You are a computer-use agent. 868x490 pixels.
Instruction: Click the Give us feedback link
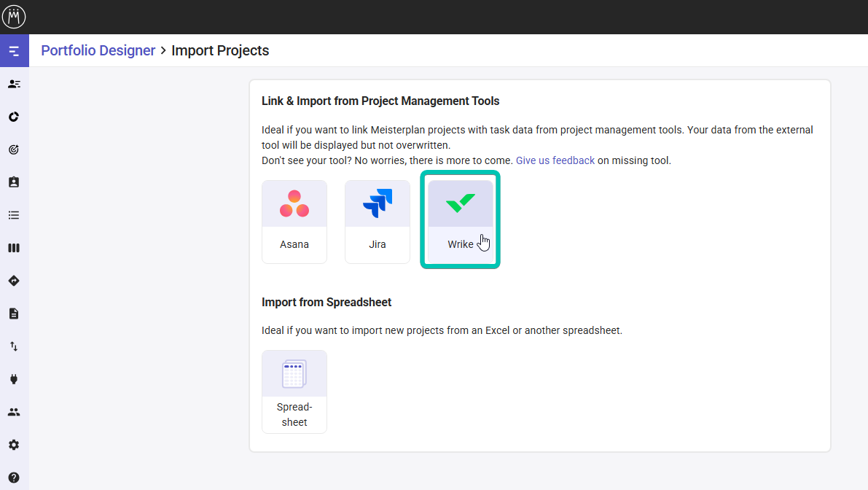pyautogui.click(x=555, y=160)
